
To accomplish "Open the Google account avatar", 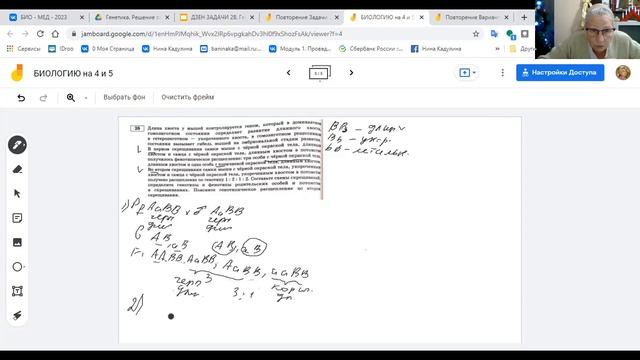I will 623,73.
